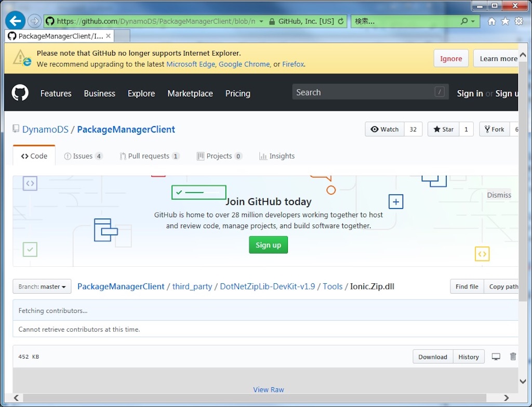The image size is (532, 407).
Task: Click Learn more about browser support
Action: (496, 58)
